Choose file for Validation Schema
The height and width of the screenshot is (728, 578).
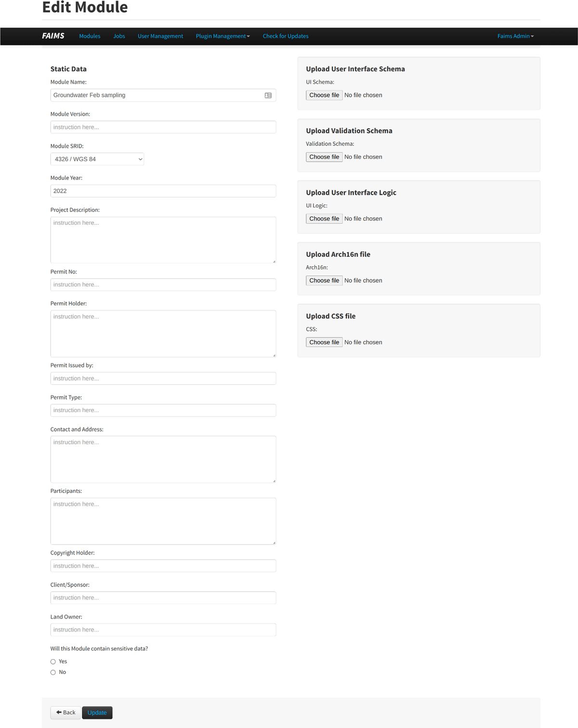pyautogui.click(x=324, y=157)
